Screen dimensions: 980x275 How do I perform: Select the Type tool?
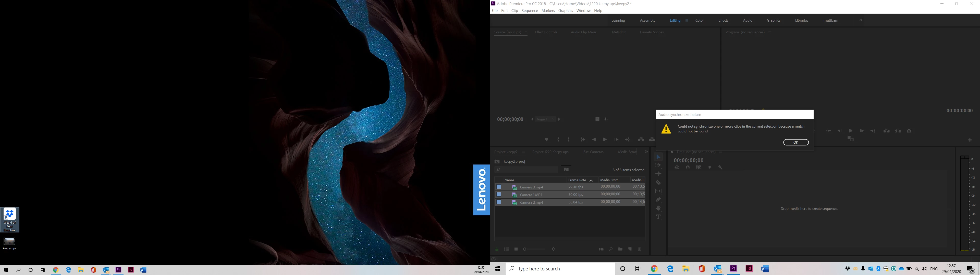658,217
